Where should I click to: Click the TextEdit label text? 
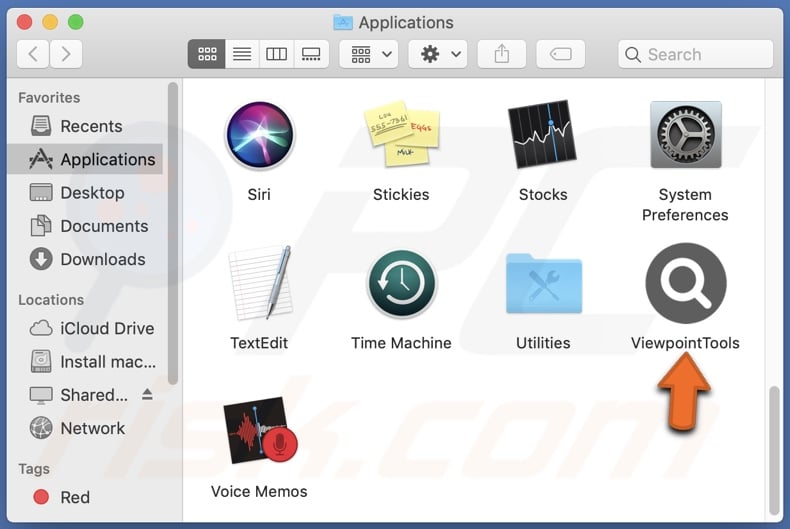[x=259, y=343]
